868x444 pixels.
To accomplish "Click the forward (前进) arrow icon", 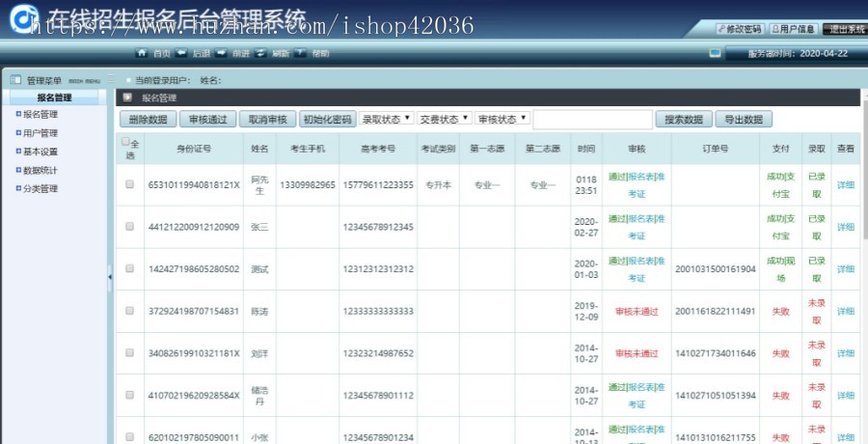I will click(221, 53).
